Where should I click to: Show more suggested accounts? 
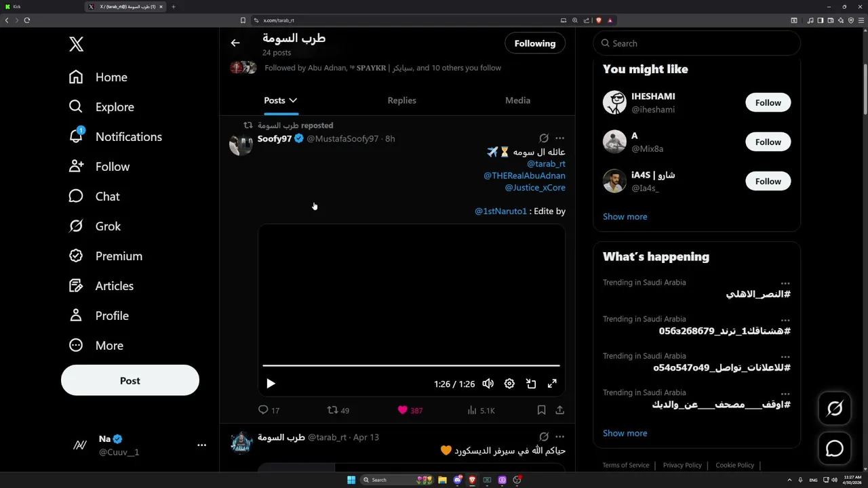[x=625, y=217]
